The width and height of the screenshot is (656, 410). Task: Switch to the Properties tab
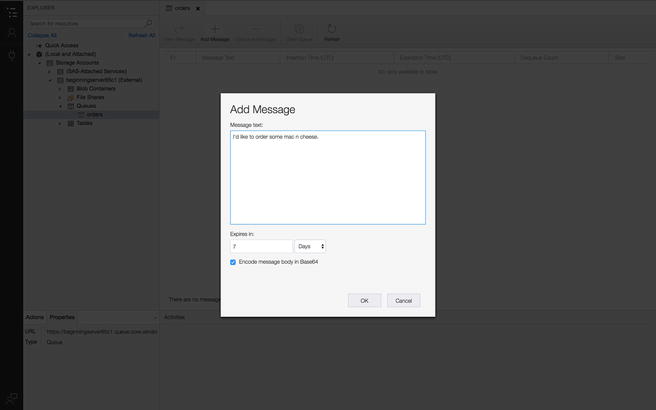(62, 317)
